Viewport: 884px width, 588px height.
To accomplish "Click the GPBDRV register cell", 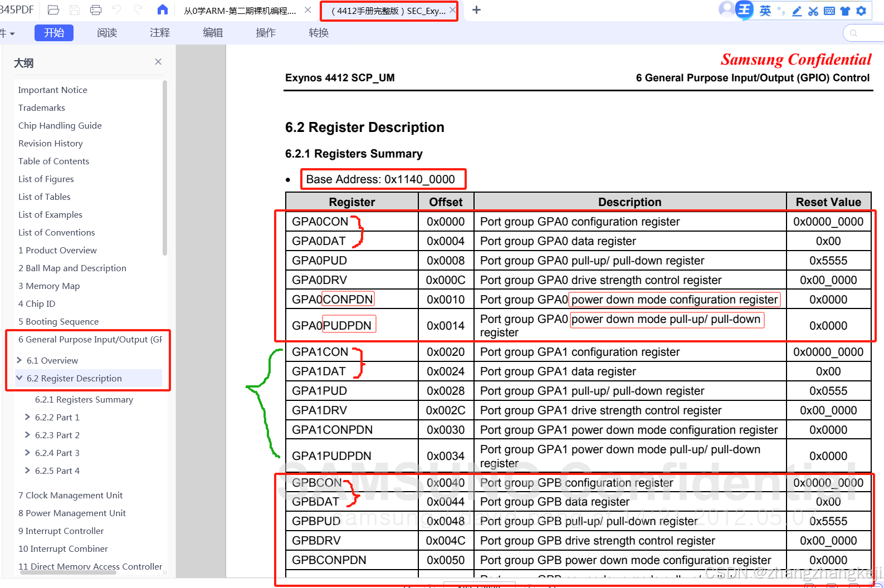I will (x=351, y=540).
